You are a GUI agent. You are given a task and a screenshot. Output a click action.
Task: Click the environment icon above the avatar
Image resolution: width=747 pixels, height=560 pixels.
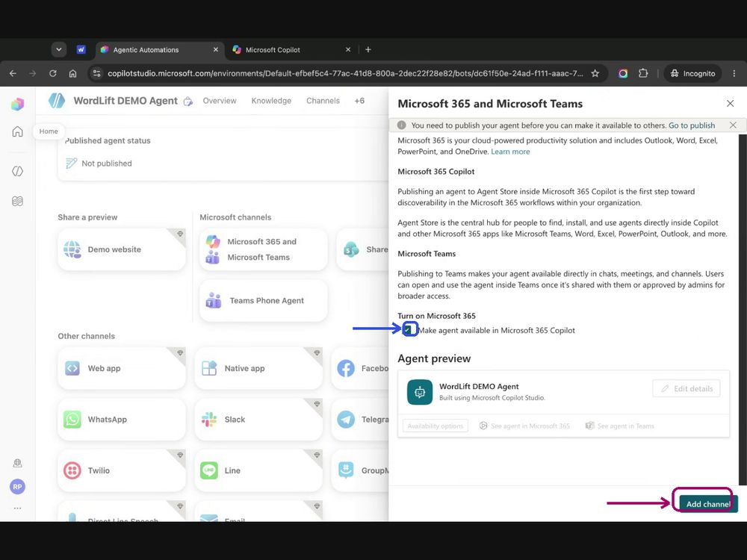tap(17, 463)
